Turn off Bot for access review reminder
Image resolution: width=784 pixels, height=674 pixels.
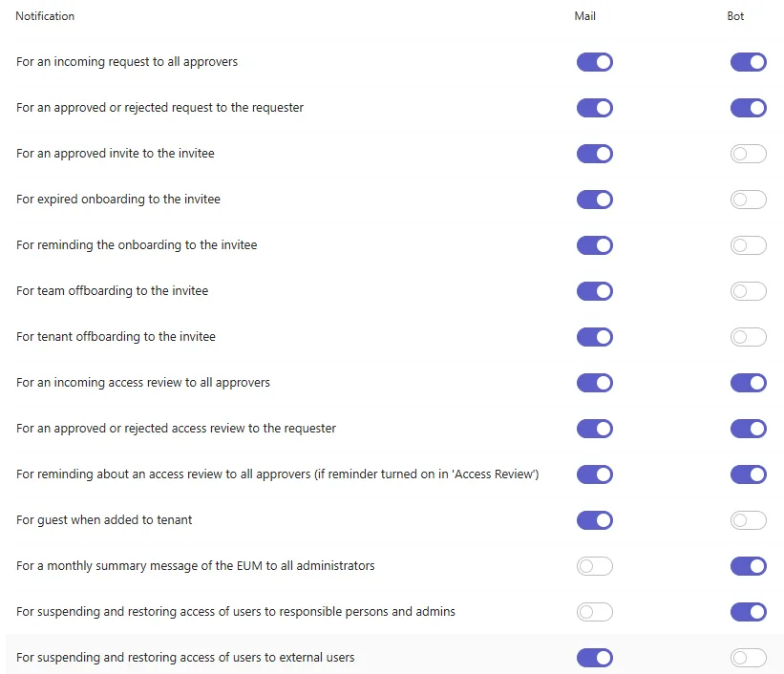[x=748, y=474]
